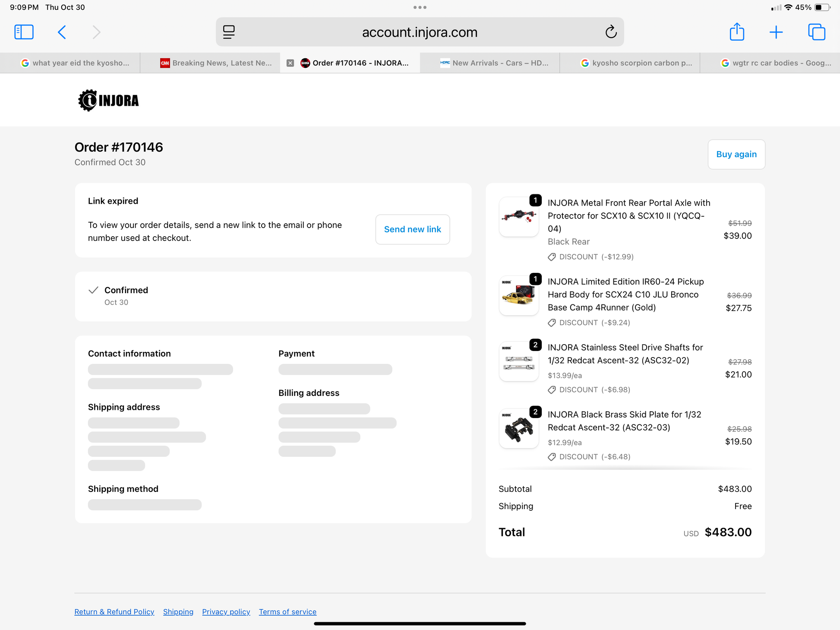Tap the account.injora.com address field
The height and width of the screenshot is (630, 840).
point(419,32)
